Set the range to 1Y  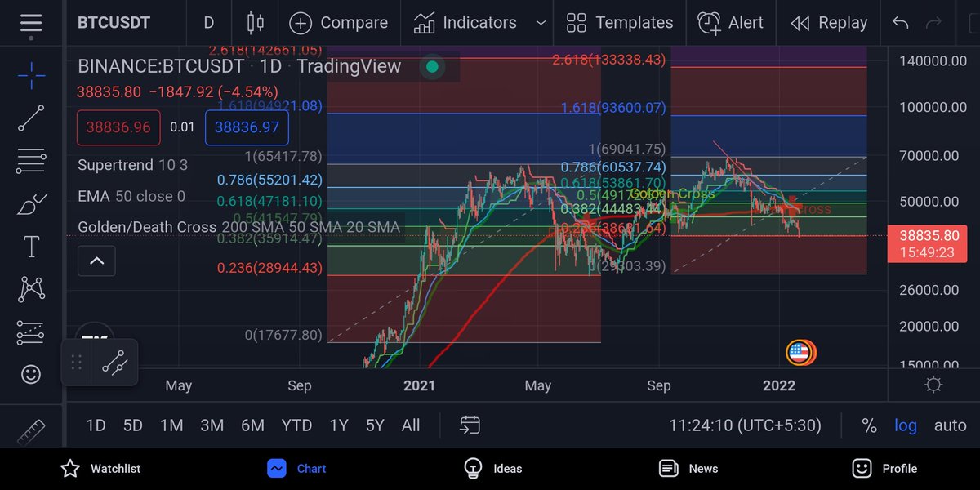338,425
